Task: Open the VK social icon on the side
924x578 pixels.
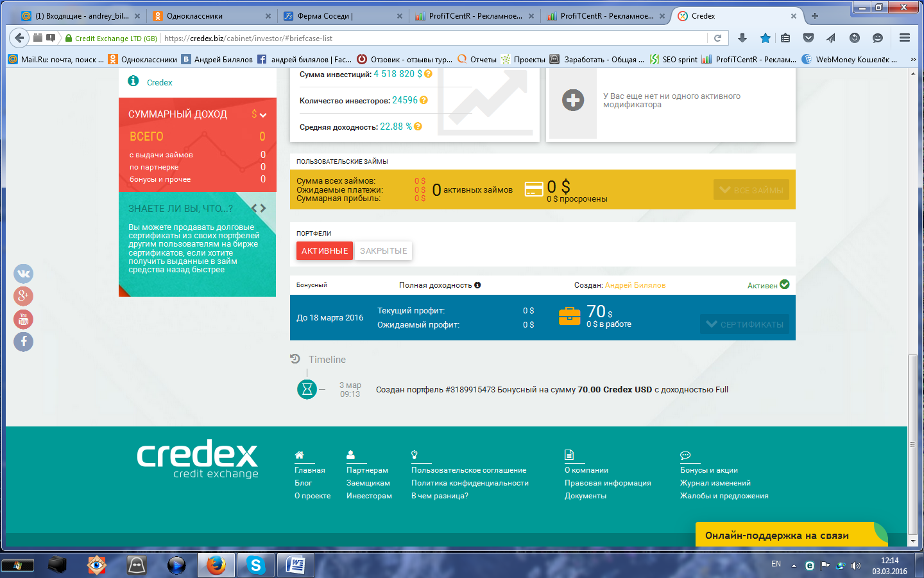Action: [24, 274]
